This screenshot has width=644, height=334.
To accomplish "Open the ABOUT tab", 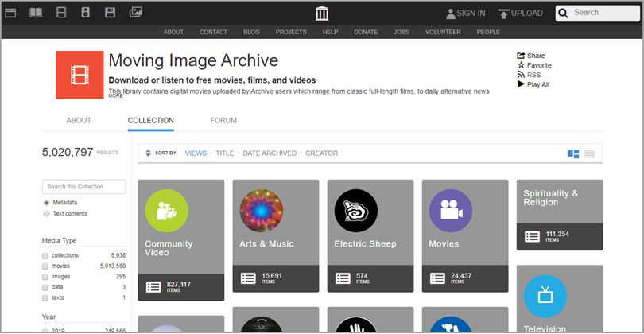I will [x=79, y=120].
